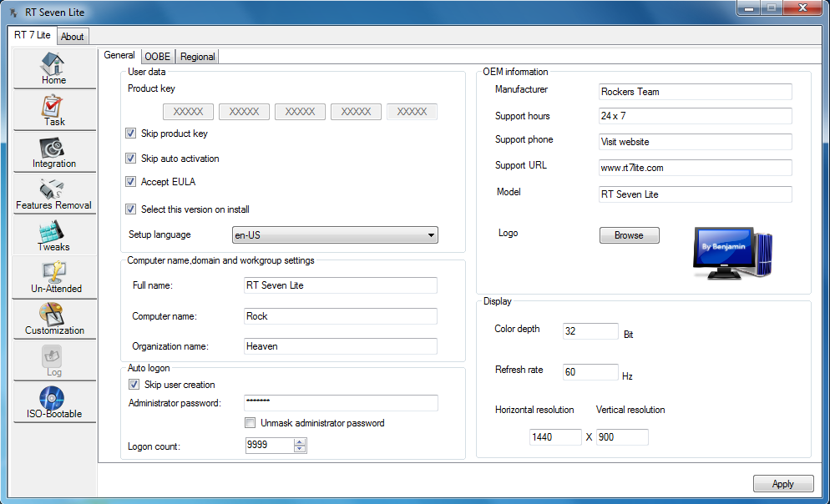Toggle Skip auto activation checkbox
The image size is (830, 504).
(131, 159)
